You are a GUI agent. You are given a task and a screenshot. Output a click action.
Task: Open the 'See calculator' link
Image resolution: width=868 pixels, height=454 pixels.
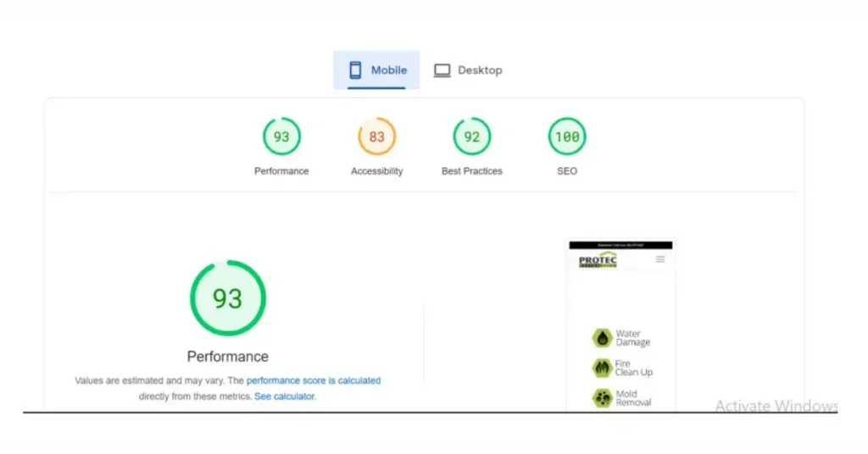coord(285,396)
